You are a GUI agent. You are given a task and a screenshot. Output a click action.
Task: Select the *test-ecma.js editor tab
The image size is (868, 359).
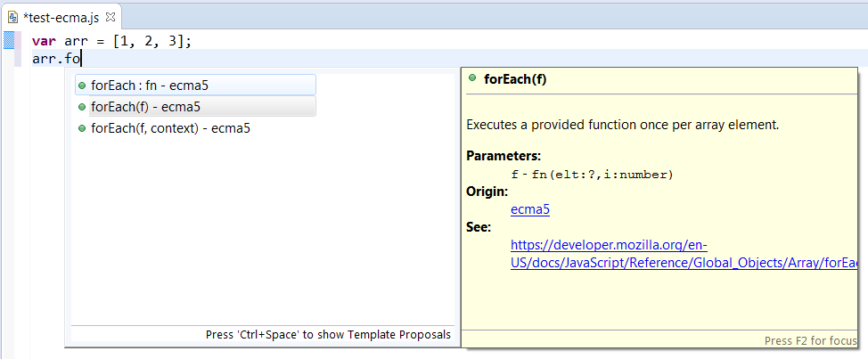coord(61,18)
